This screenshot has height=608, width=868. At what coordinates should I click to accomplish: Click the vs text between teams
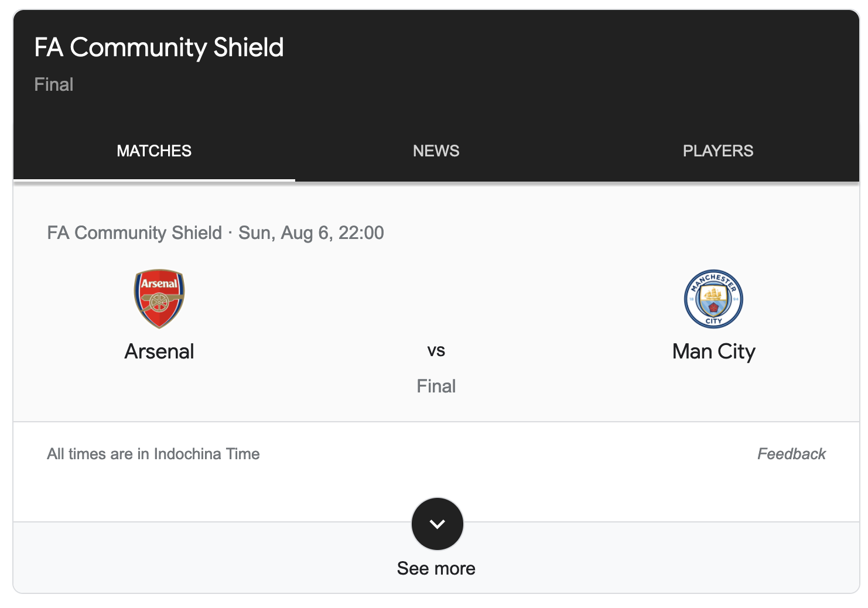click(436, 351)
